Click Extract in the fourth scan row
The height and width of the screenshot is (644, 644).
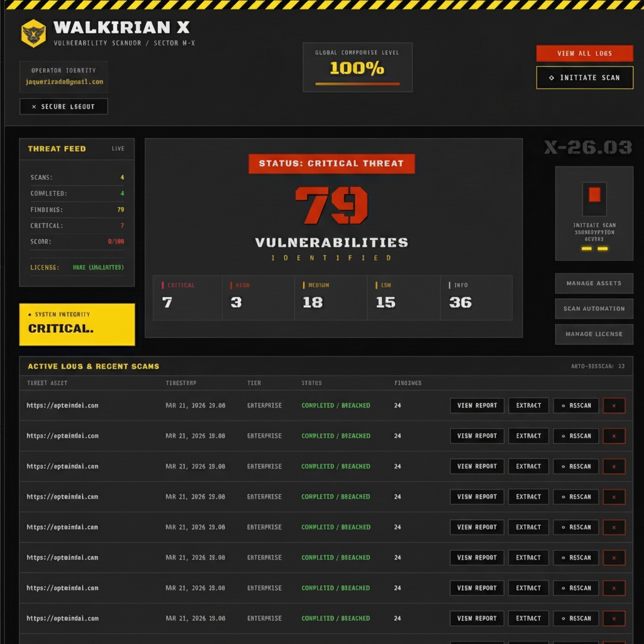[528, 497]
